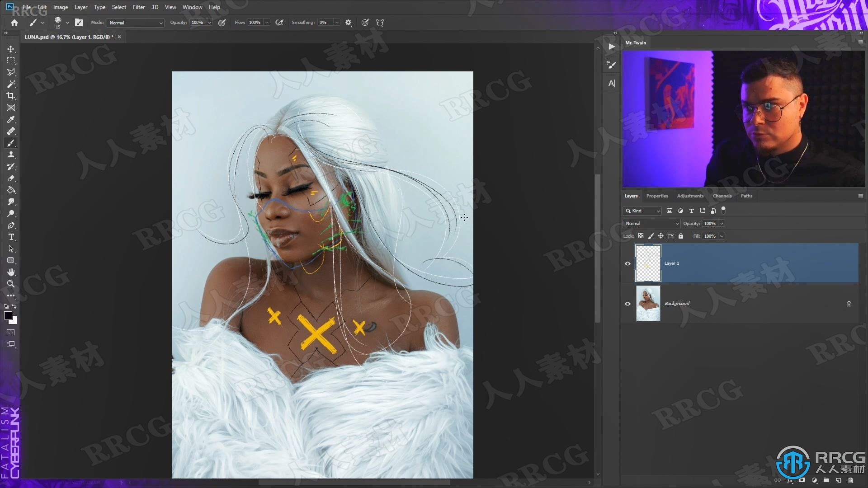Select the Hand tool
The width and height of the screenshot is (868, 488).
pyautogui.click(x=11, y=272)
